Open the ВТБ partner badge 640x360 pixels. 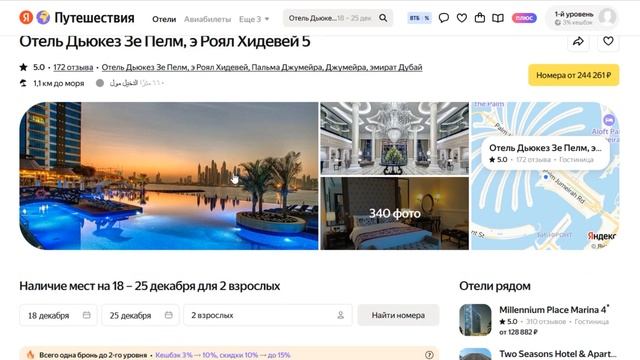[x=419, y=18]
